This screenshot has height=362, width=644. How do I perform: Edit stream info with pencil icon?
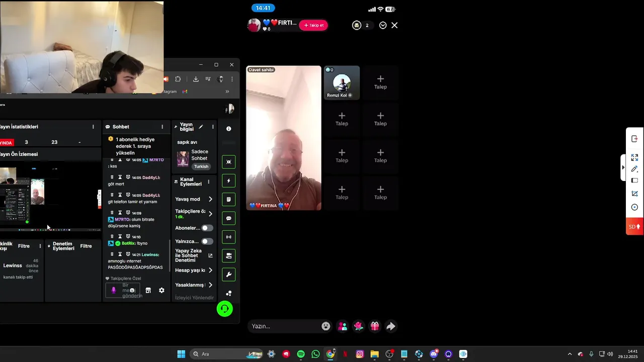201,127
